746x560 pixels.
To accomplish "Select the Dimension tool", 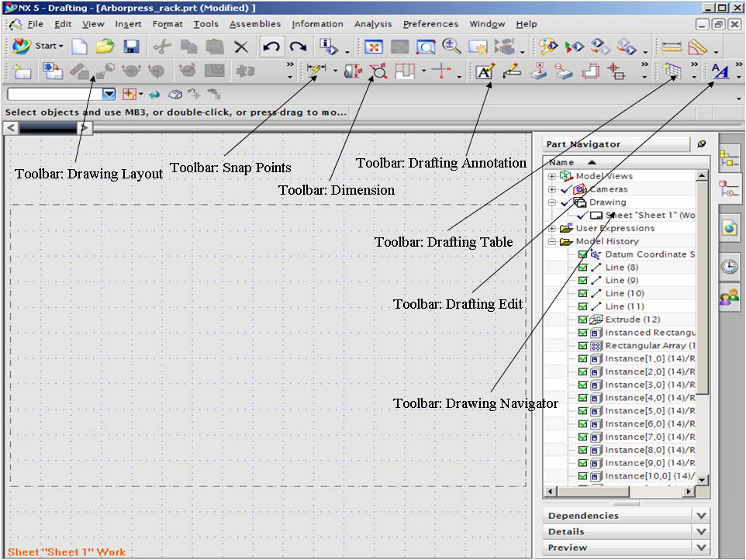I will point(376,72).
